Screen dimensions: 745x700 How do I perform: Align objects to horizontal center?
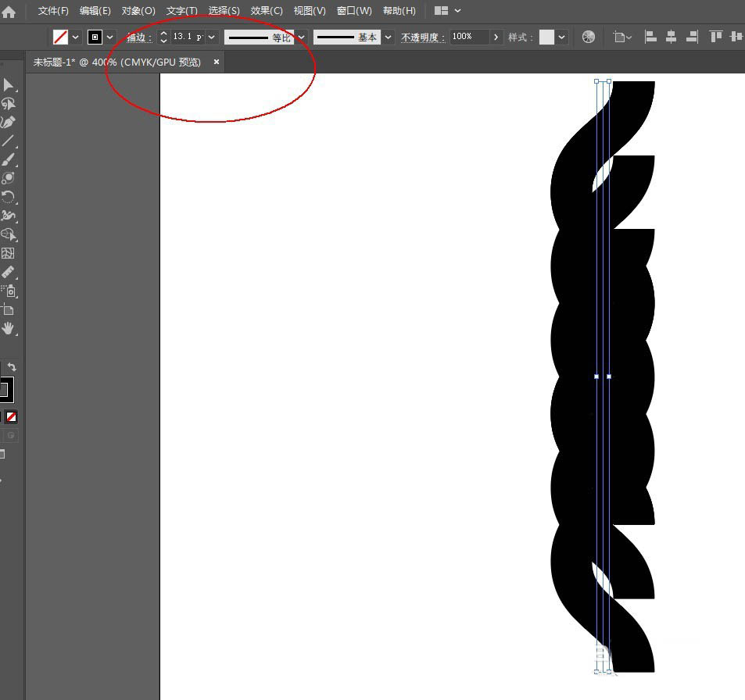pos(671,37)
